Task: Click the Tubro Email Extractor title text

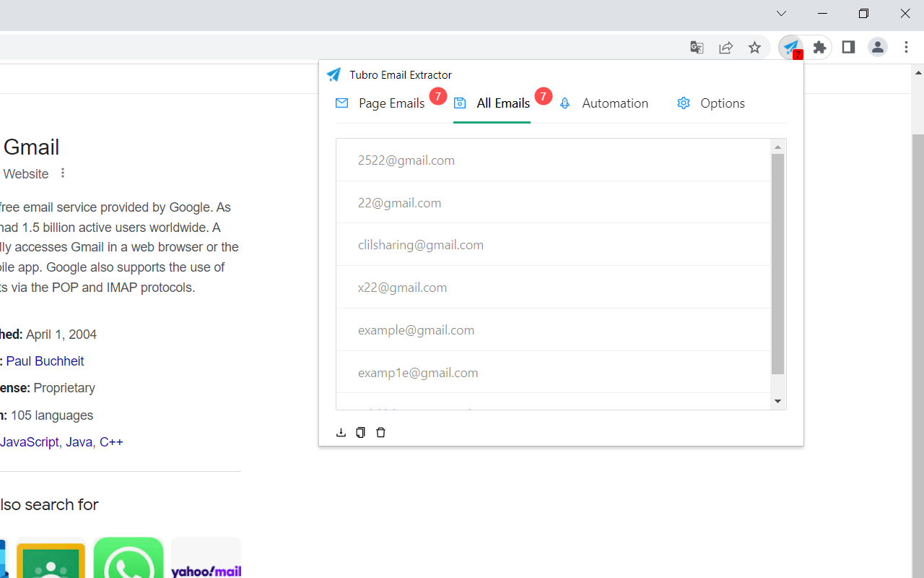Action: point(401,75)
